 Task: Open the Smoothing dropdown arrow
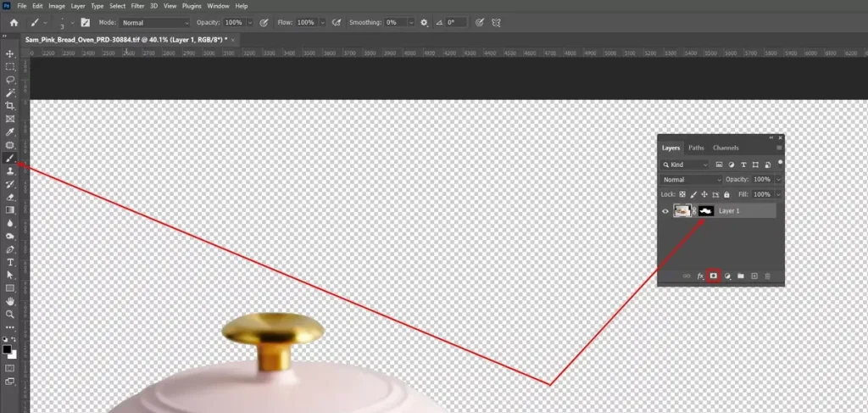tap(411, 23)
